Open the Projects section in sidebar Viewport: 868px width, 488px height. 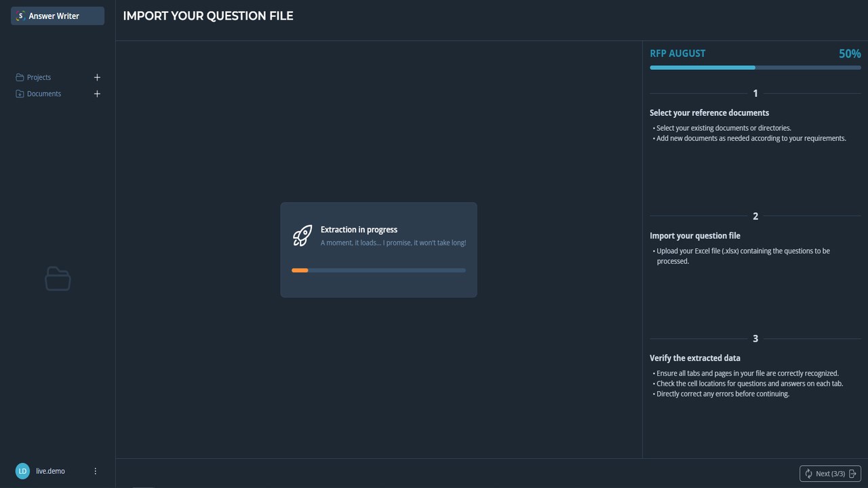click(39, 77)
